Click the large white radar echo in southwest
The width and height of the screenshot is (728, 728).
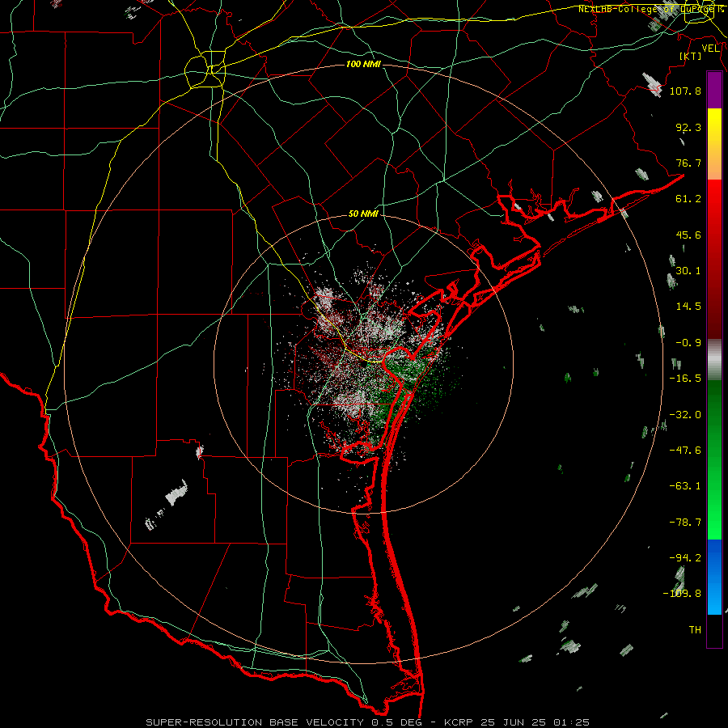(x=177, y=493)
